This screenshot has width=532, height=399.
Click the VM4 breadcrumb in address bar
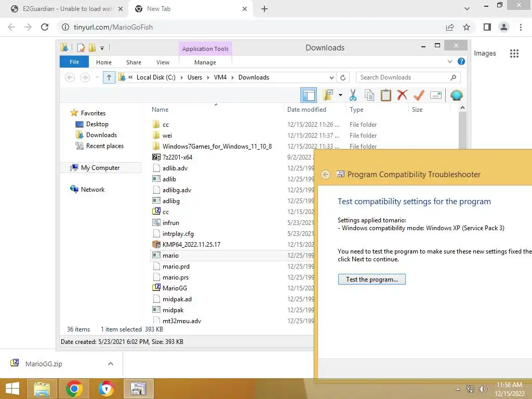(220, 77)
